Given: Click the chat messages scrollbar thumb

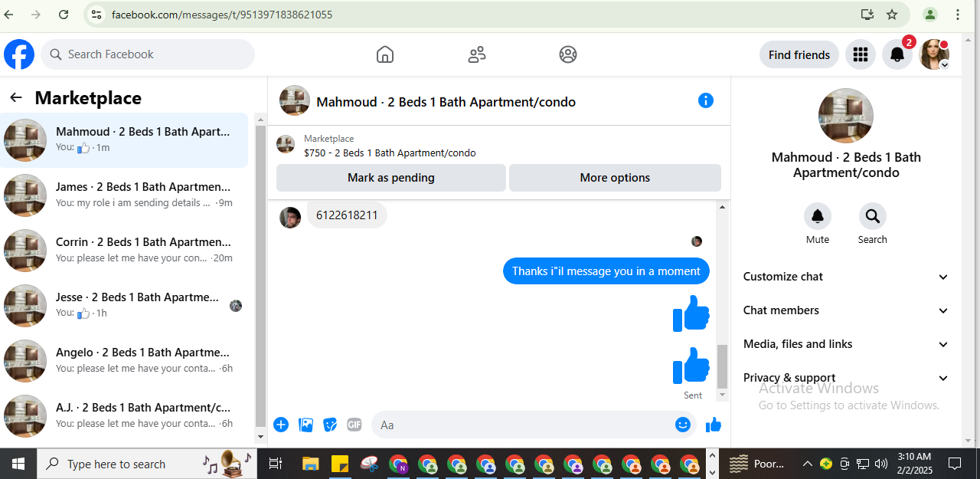Looking at the screenshot, I should coord(722,366).
